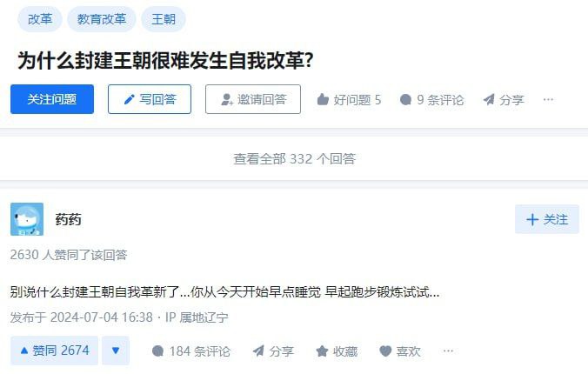This screenshot has width=588, height=374.
Task: Open the 王朝 topic tag
Action: point(164,19)
